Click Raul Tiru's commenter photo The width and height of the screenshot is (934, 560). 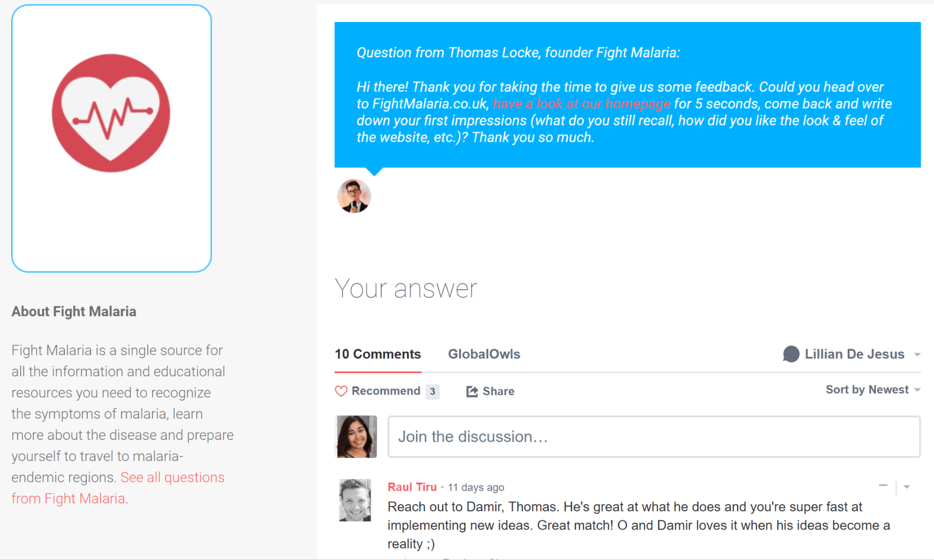click(x=355, y=500)
